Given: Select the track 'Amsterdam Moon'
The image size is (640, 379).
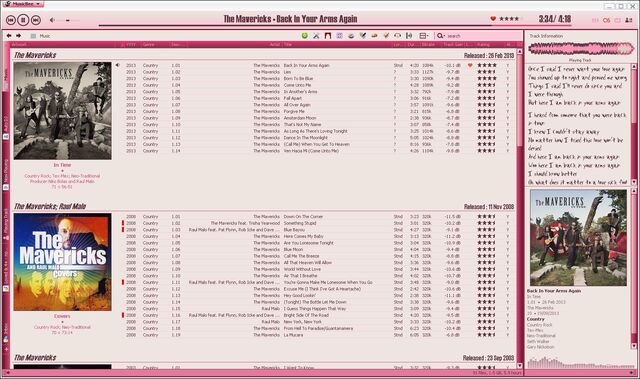Looking at the screenshot, I should tap(300, 118).
